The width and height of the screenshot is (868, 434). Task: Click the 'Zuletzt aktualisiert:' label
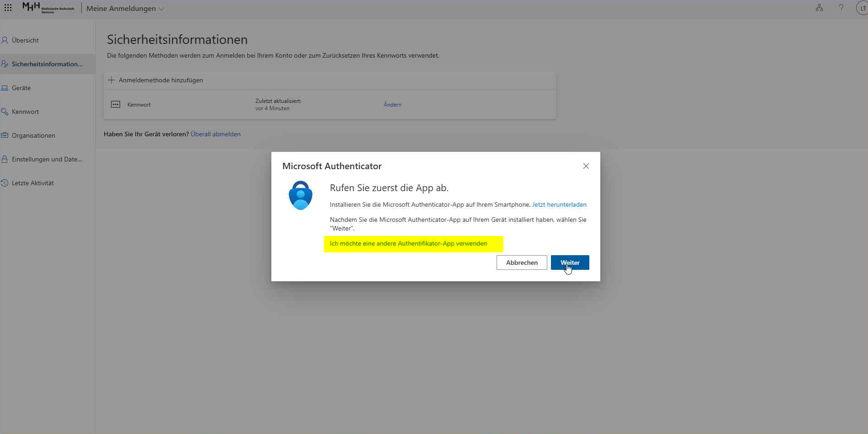278,101
